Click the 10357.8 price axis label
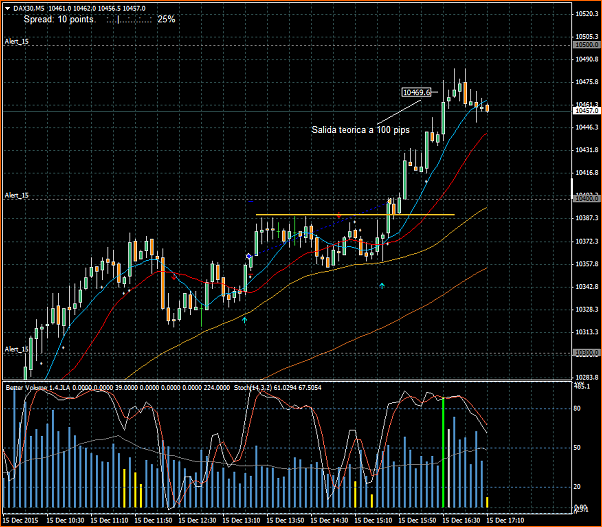Image resolution: width=602 pixels, height=527 pixels. coord(586,264)
